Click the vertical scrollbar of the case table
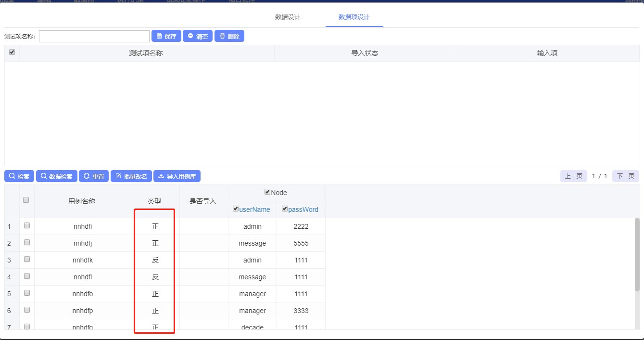Viewport: 644px width, 340px height. point(637,255)
